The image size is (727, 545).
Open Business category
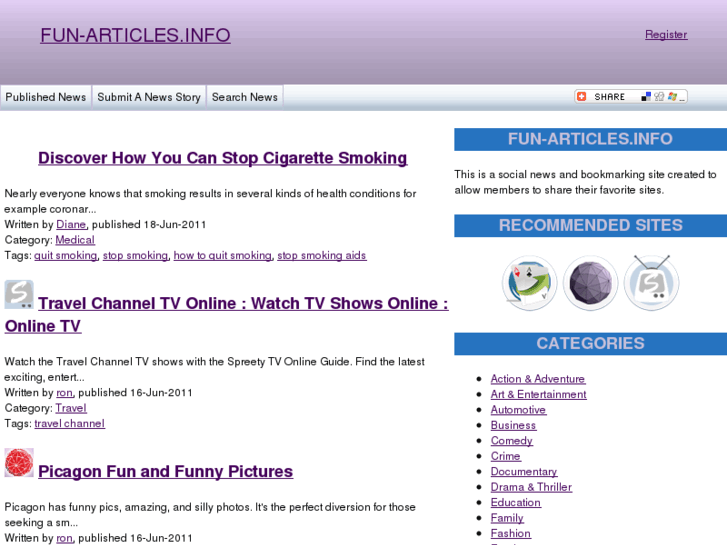513,425
